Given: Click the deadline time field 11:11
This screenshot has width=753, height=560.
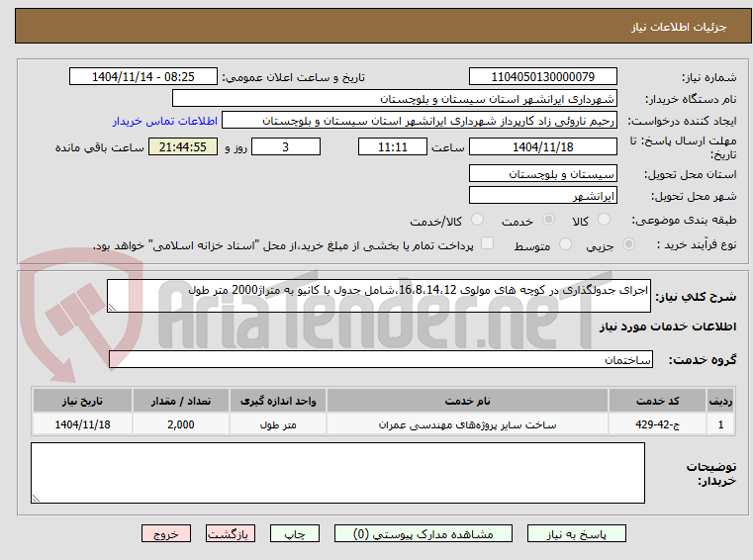Looking at the screenshot, I should (393, 147).
